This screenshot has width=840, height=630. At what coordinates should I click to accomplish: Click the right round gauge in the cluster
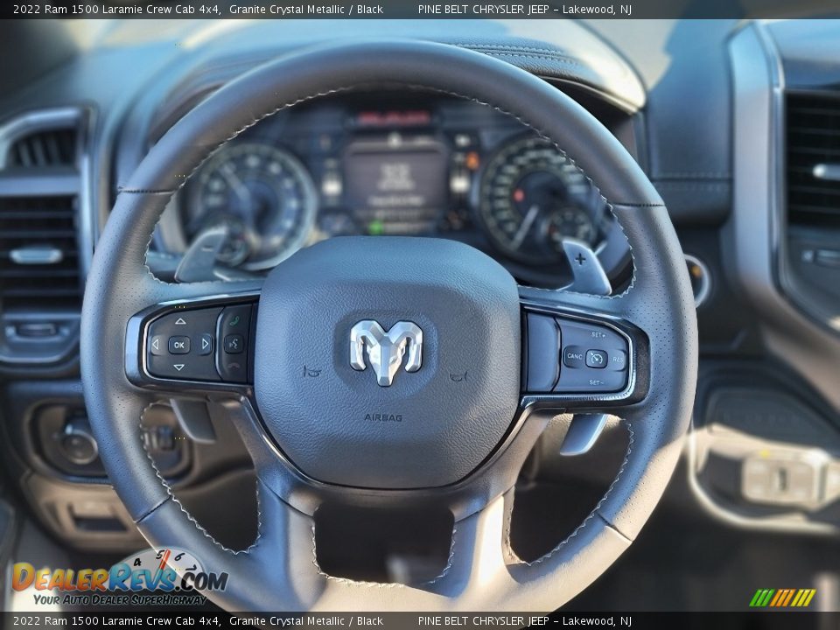tap(541, 199)
